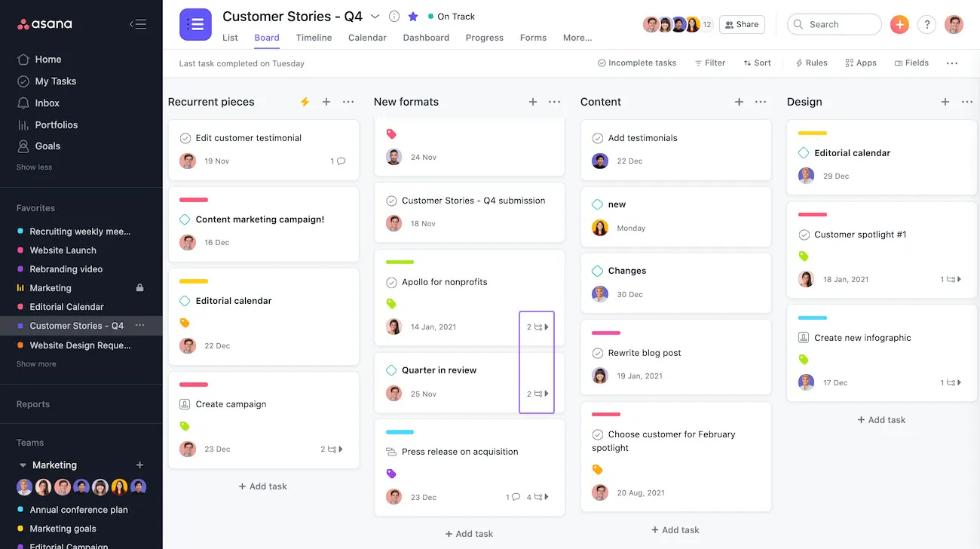Collapse the sidebar using the top-left toggle icon
The width and height of the screenshot is (980, 549).
click(x=138, y=24)
